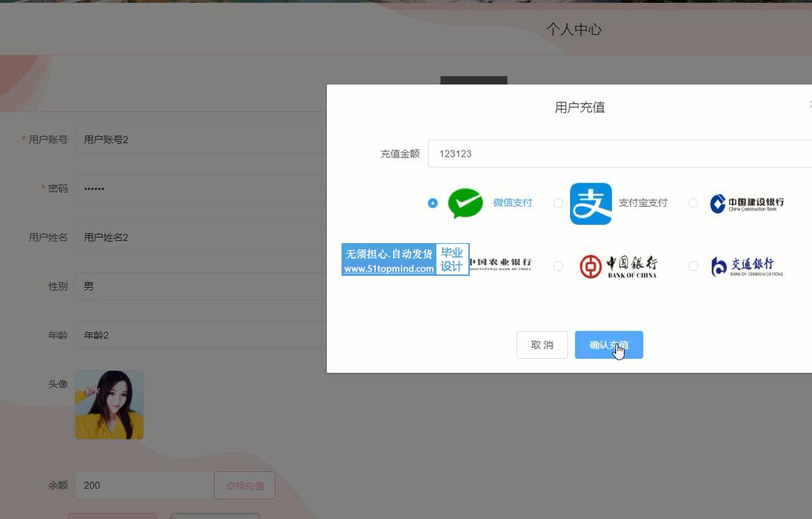Viewport: 812px width, 519px height.
Task: Click the 支付宝支付 text label
Action: tap(643, 203)
